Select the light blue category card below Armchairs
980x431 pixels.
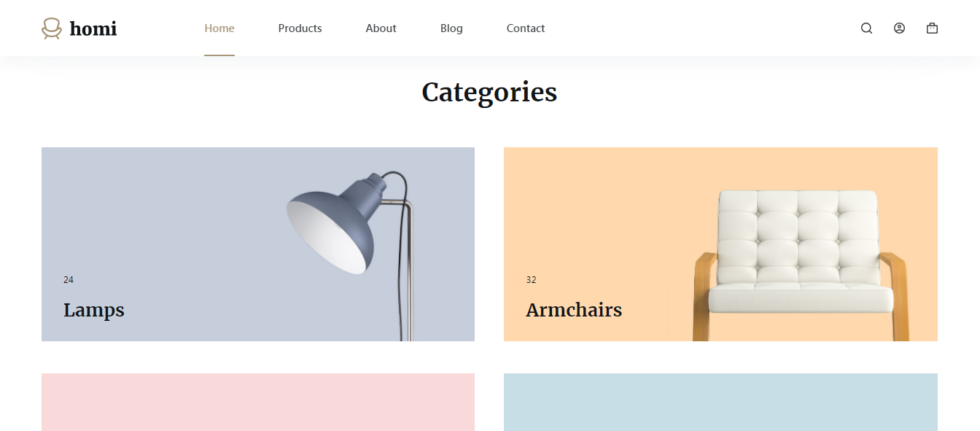tap(720, 402)
